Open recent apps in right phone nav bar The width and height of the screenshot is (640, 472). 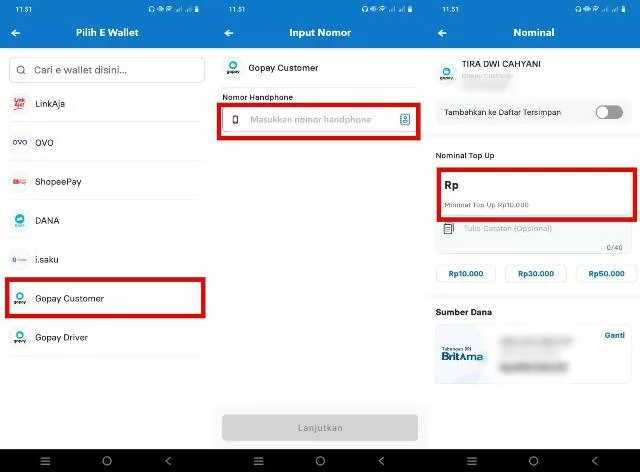[472, 461]
